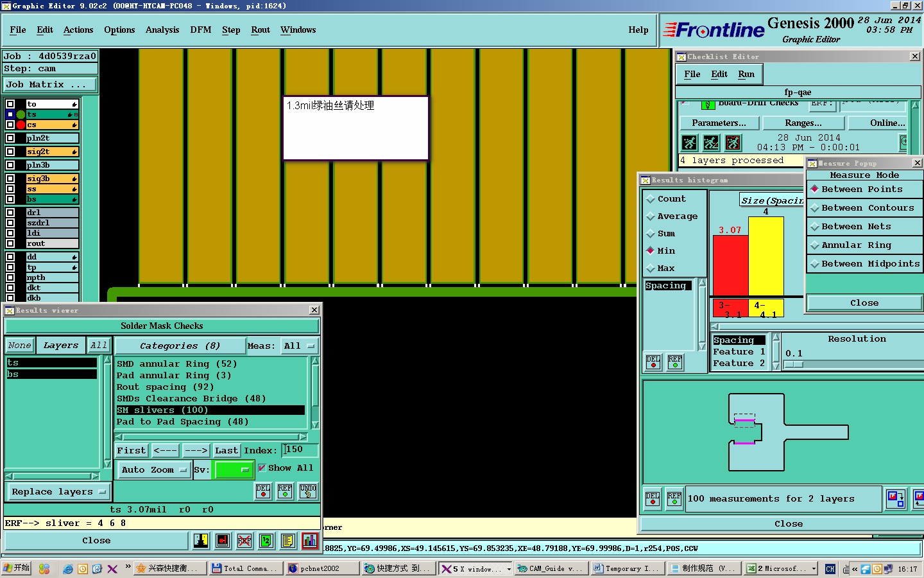This screenshot has width=924, height=578.
Task: Click REF icon under Spacing list in histogram
Action: [x=675, y=362]
